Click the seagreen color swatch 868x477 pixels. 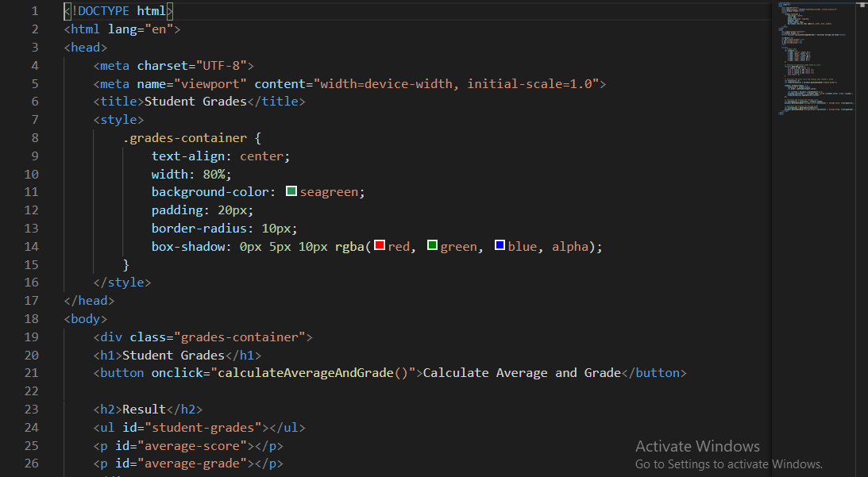tap(291, 191)
